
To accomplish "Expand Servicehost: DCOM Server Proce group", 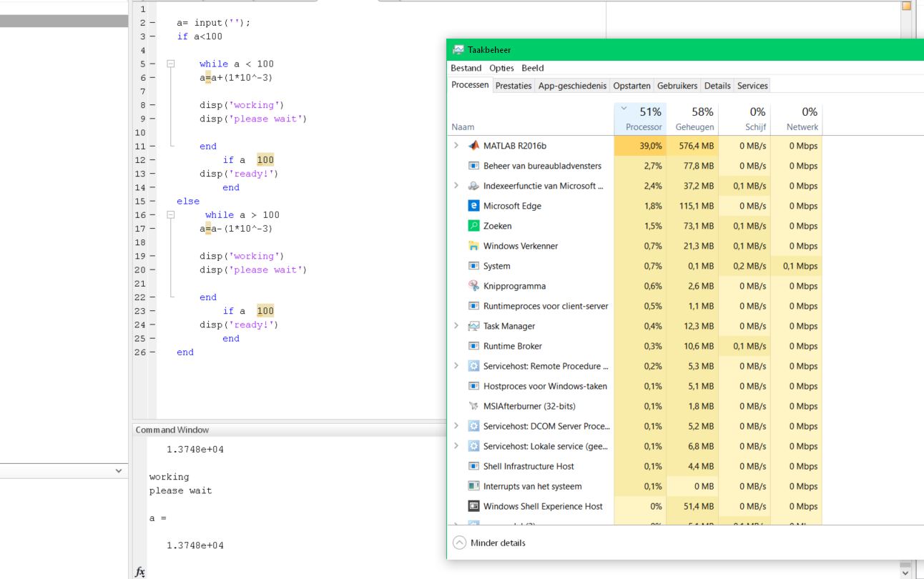I will [x=456, y=426].
